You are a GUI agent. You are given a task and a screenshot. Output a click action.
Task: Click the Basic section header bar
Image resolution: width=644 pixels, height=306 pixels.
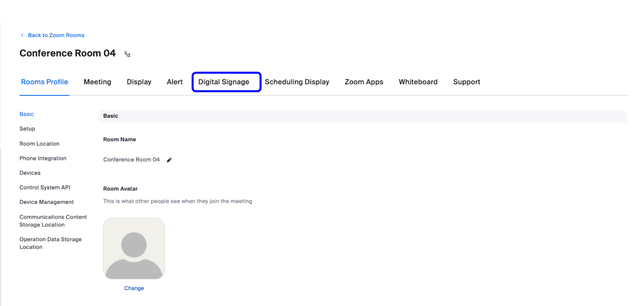coord(363,116)
